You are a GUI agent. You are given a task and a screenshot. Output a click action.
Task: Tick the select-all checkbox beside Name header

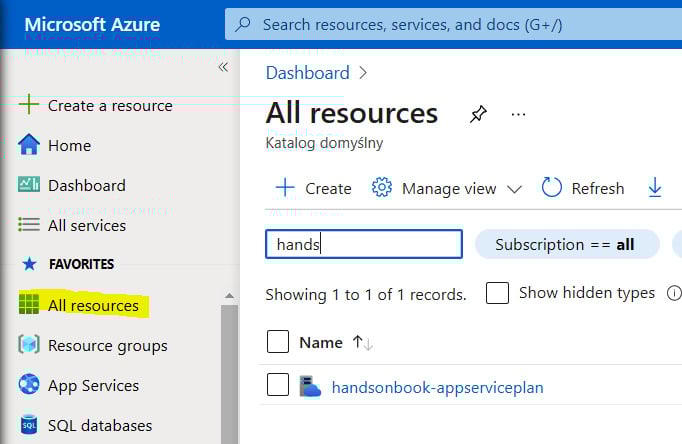pos(278,341)
